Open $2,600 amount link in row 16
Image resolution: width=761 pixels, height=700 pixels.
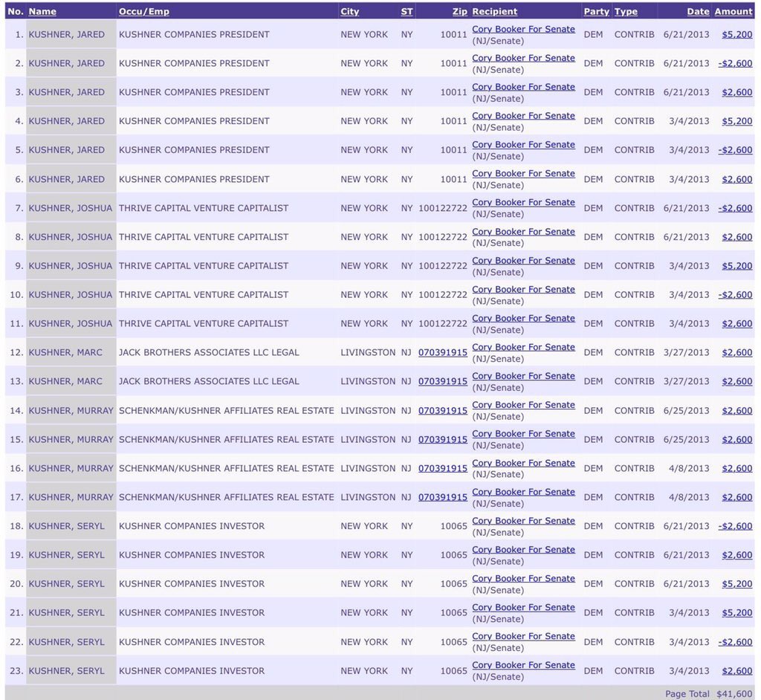(736, 468)
